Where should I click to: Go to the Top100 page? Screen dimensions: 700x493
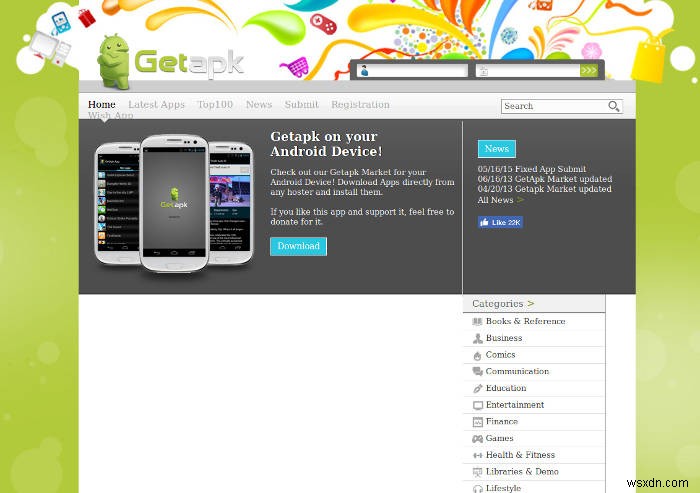[x=215, y=104]
